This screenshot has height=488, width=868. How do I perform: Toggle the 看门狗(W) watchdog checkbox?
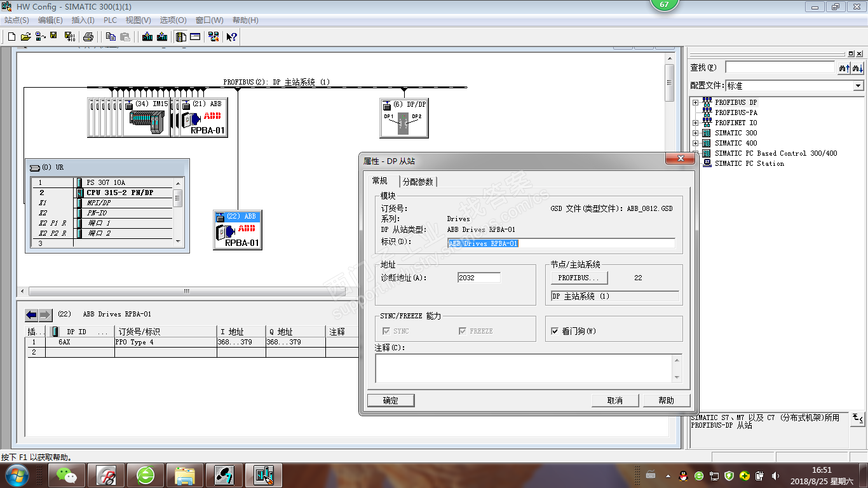[x=555, y=331]
